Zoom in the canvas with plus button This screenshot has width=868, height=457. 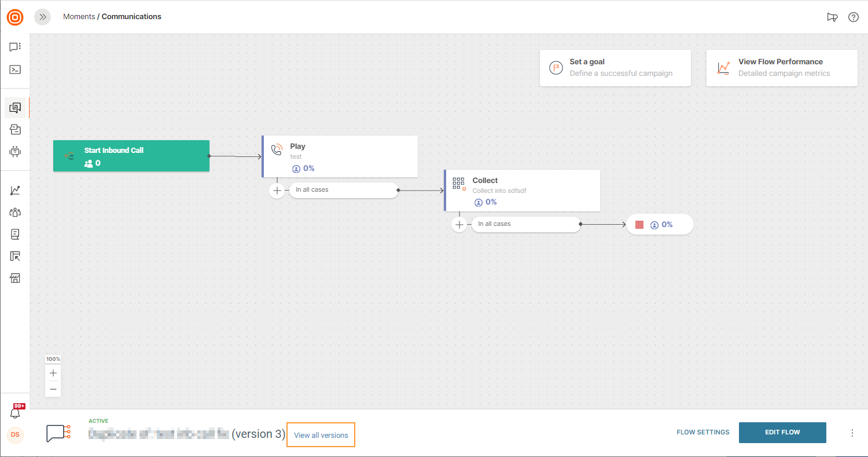pyautogui.click(x=53, y=373)
